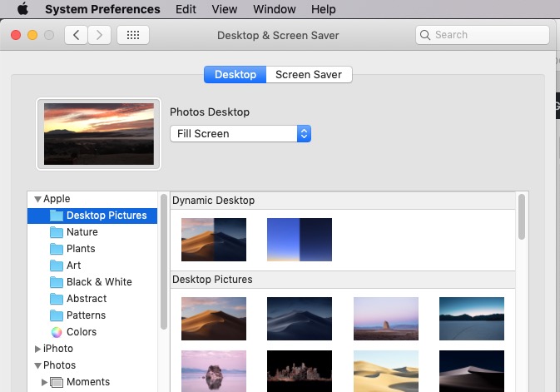Select the Patterns folder
The height and width of the screenshot is (392, 560).
pos(92,315)
